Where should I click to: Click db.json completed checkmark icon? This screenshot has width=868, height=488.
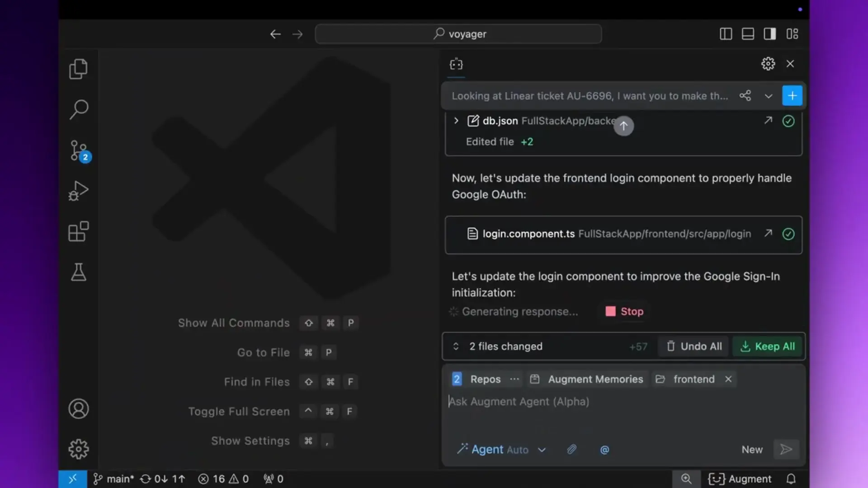click(x=788, y=121)
